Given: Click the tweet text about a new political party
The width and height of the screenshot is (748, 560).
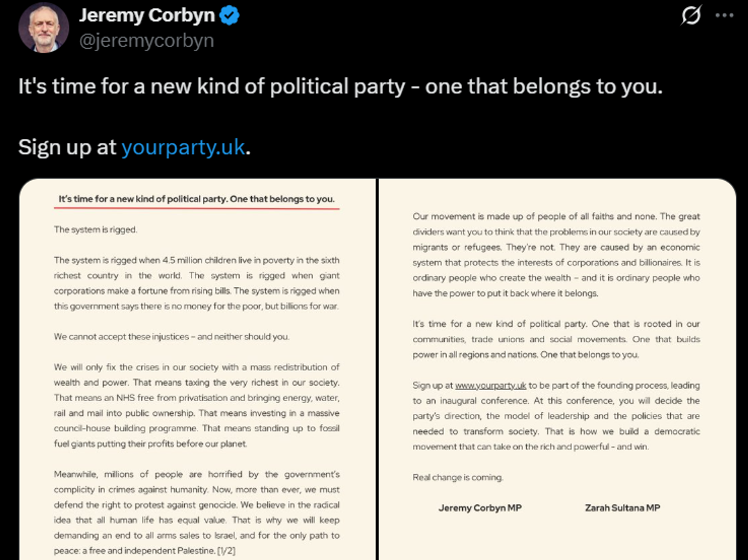Looking at the screenshot, I should [x=340, y=86].
